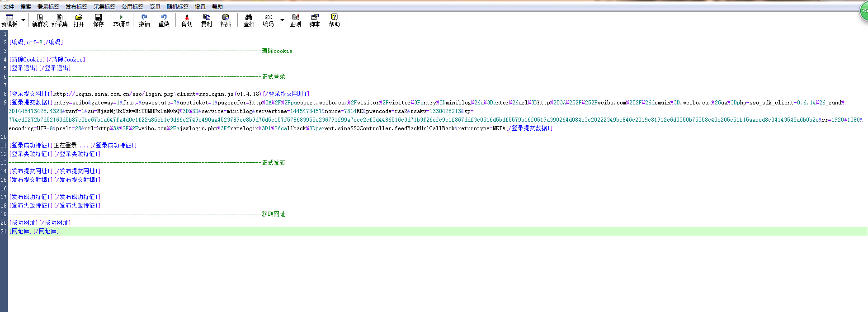Redo with the 重做 icon
This screenshot has width=868, height=312.
164,20
